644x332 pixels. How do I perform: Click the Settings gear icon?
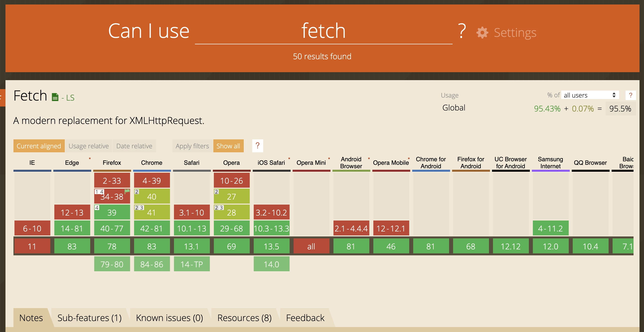coord(482,33)
